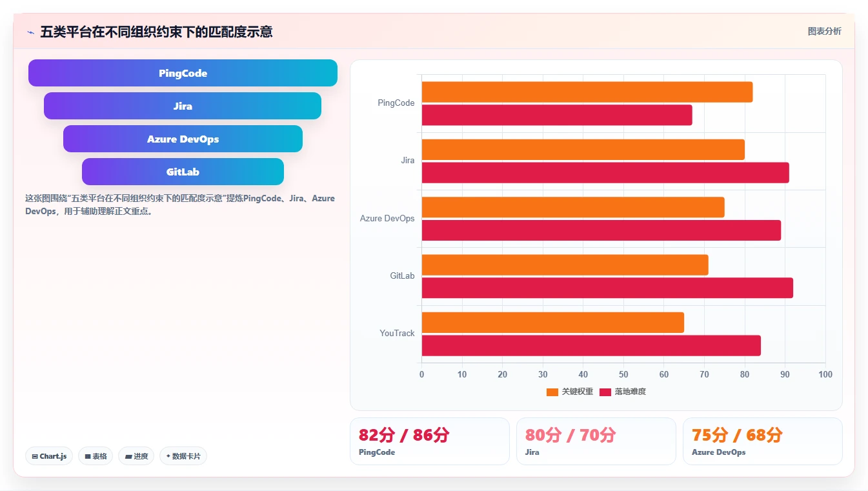Click the 进度 tag chip
Viewport: 868px width, 491px height.
point(136,456)
